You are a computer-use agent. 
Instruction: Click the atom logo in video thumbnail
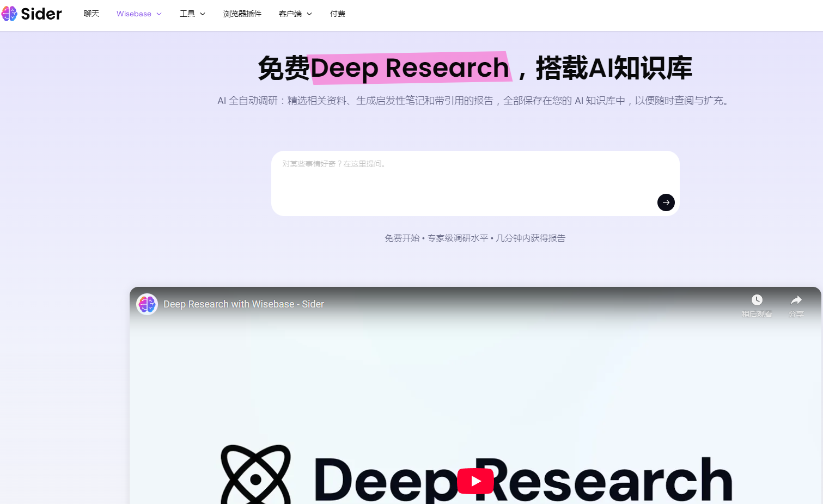(255, 475)
